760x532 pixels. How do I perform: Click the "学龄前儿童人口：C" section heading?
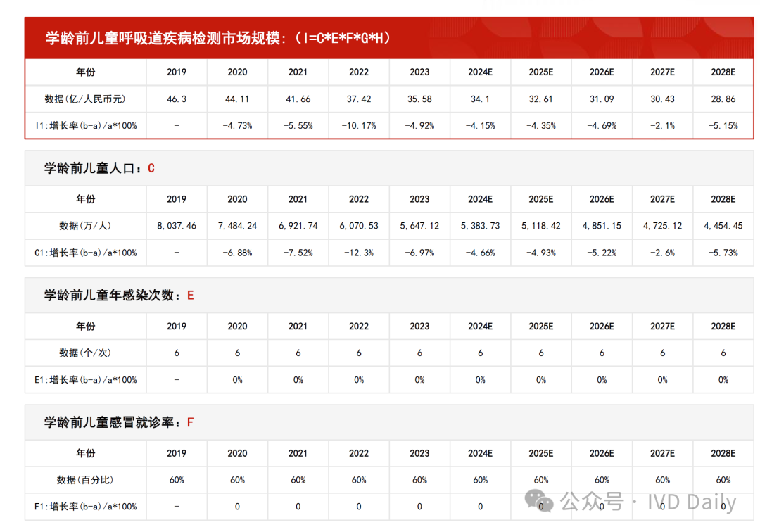click(99, 169)
